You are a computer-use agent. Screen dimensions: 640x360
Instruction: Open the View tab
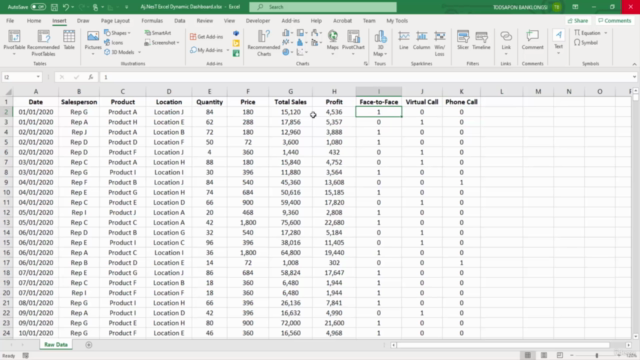click(229, 20)
